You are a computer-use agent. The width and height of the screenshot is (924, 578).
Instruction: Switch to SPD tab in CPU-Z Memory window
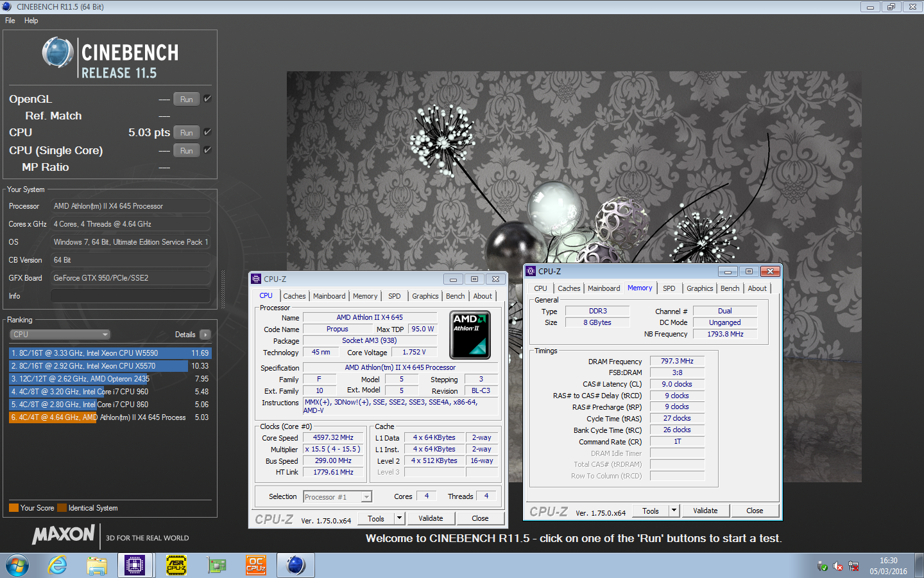pyautogui.click(x=669, y=288)
